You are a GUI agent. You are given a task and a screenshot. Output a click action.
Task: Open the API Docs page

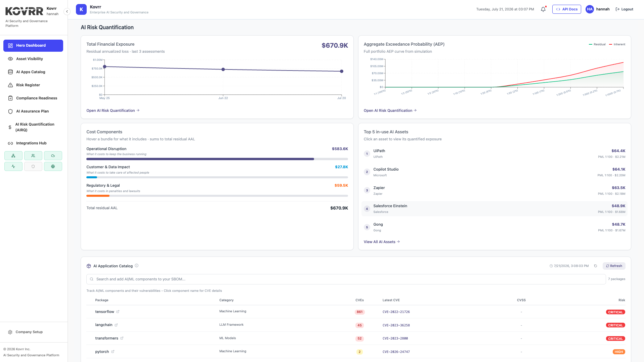pos(566,9)
